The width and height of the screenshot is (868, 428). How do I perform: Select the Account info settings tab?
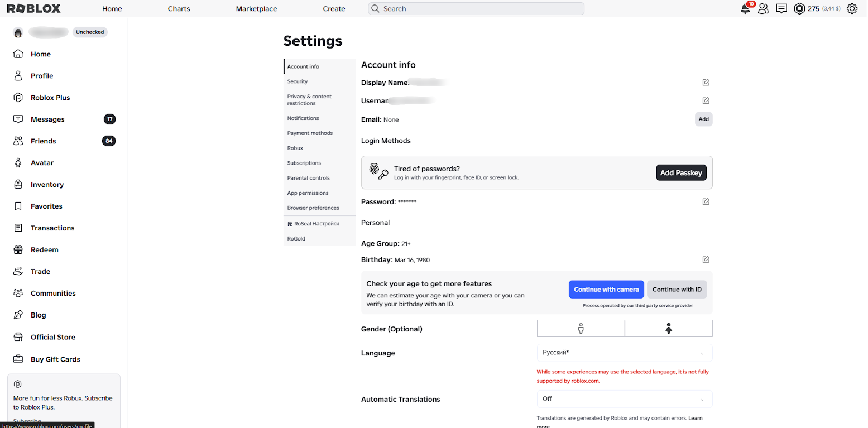320,66
